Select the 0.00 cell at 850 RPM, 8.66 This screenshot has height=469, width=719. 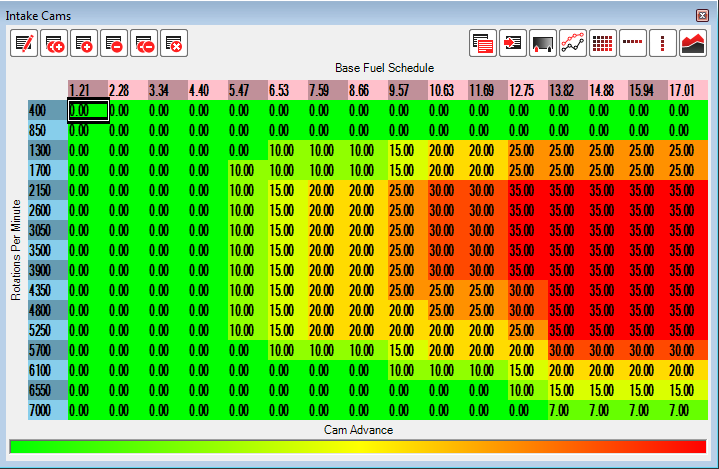(x=368, y=131)
